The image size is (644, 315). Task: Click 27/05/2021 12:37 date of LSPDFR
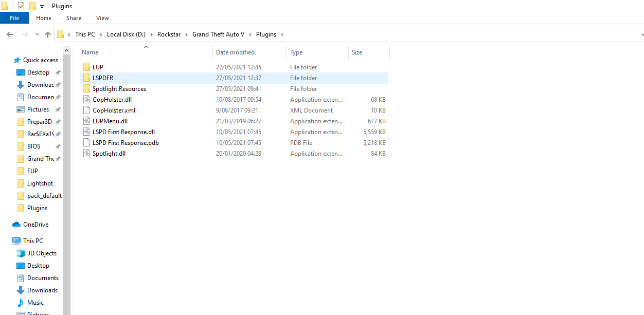click(239, 78)
